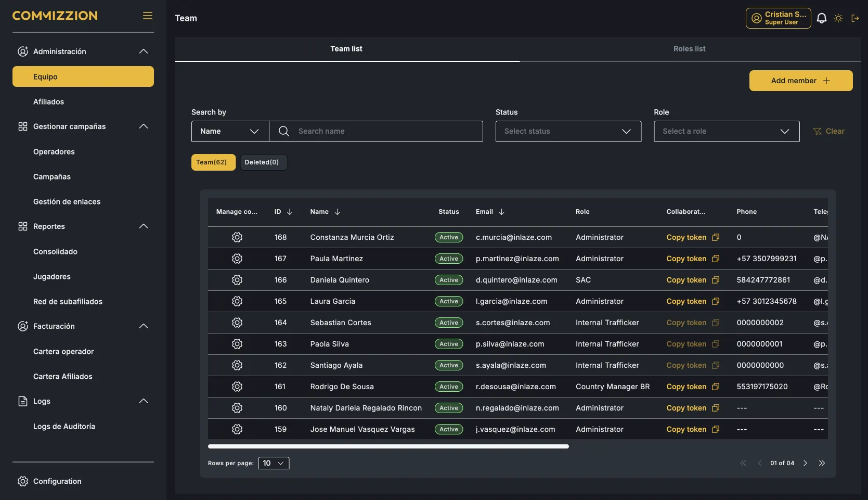Open the Select a role dropdown

pos(727,131)
